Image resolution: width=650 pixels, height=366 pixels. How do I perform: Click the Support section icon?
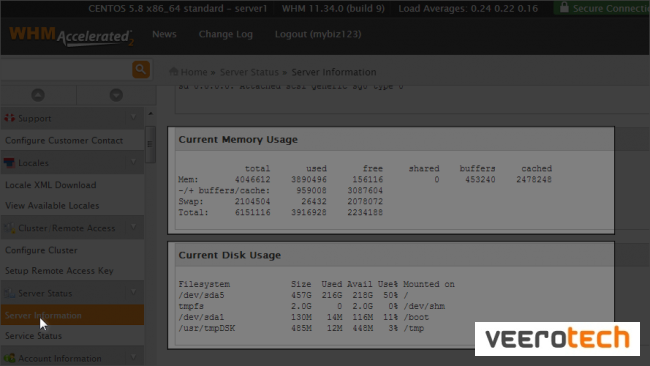[9, 118]
